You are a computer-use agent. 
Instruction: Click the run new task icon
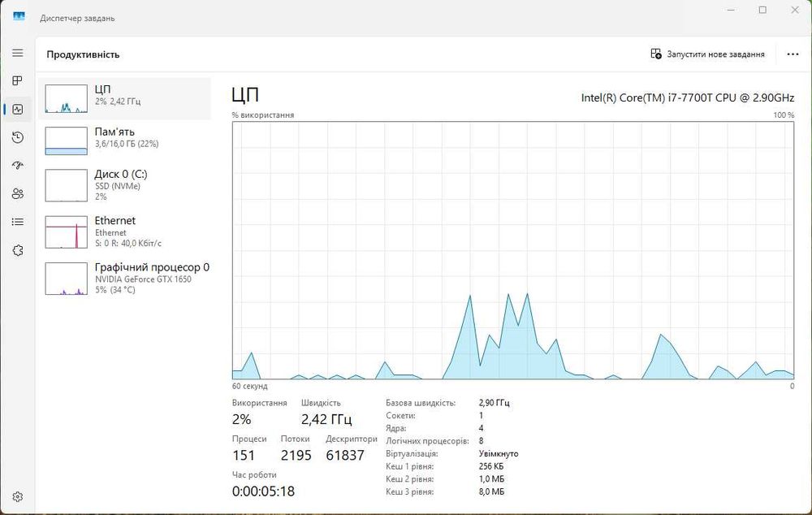coord(655,54)
